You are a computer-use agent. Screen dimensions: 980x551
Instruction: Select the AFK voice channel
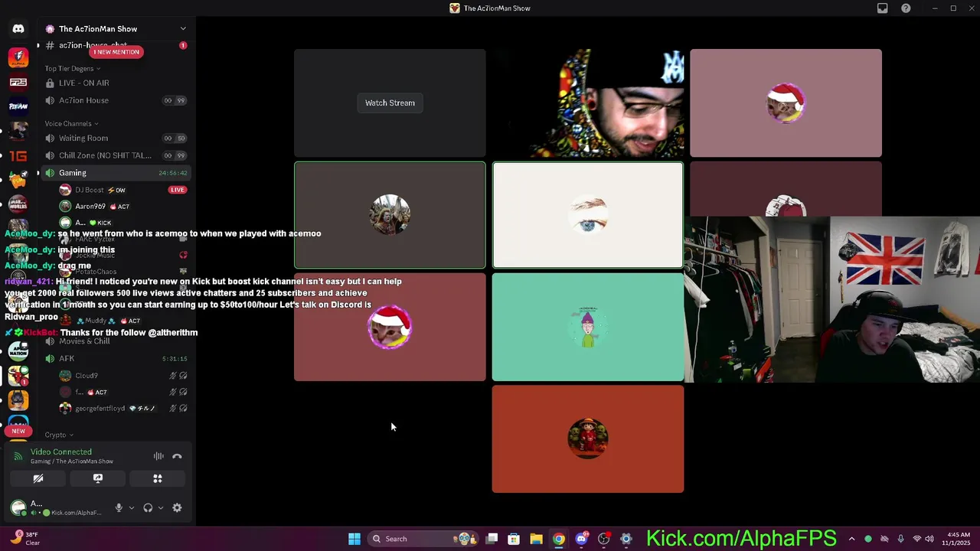click(x=116, y=358)
